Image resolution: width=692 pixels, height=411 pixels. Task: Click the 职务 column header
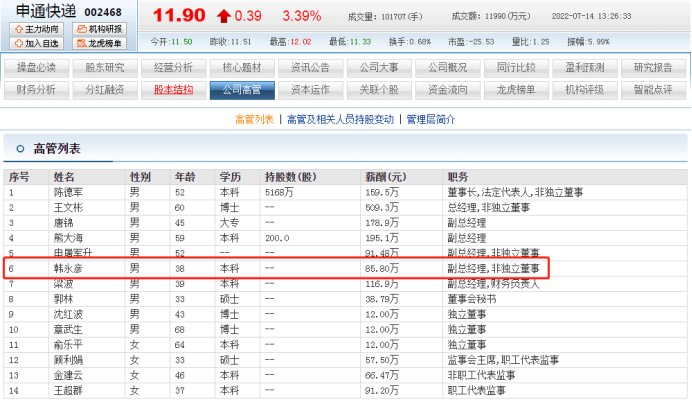pyautogui.click(x=458, y=177)
